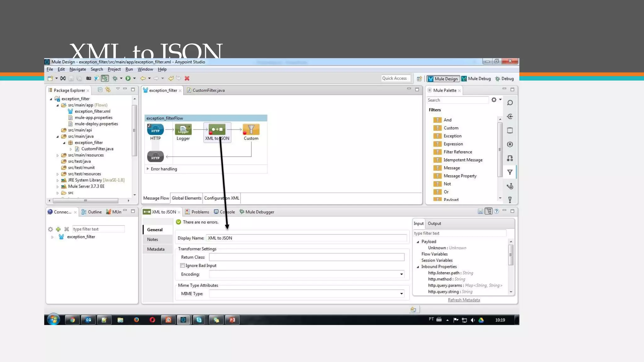This screenshot has width=644, height=362.
Task: Open the Project menu
Action: click(114, 69)
